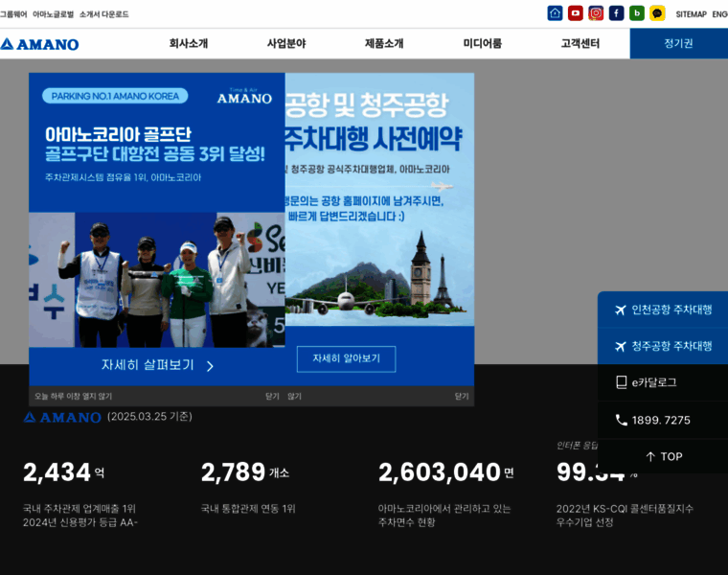Image resolution: width=728 pixels, height=575 pixels.
Task: Open the 미디어룸 menu
Action: pos(483,44)
